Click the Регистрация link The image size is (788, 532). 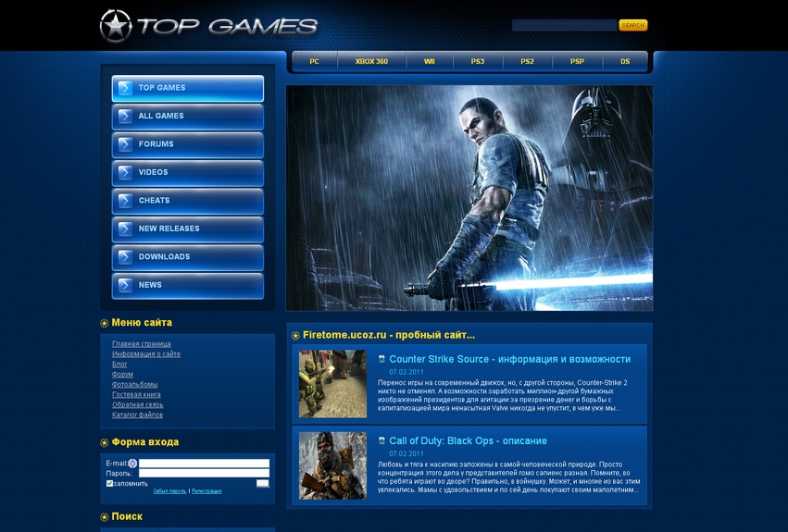pyautogui.click(x=206, y=490)
